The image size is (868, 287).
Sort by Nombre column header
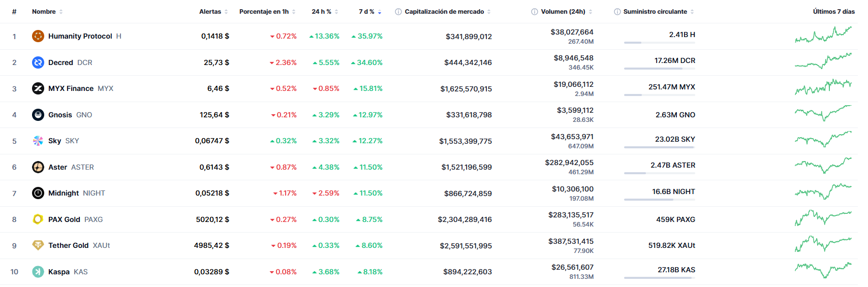point(44,12)
